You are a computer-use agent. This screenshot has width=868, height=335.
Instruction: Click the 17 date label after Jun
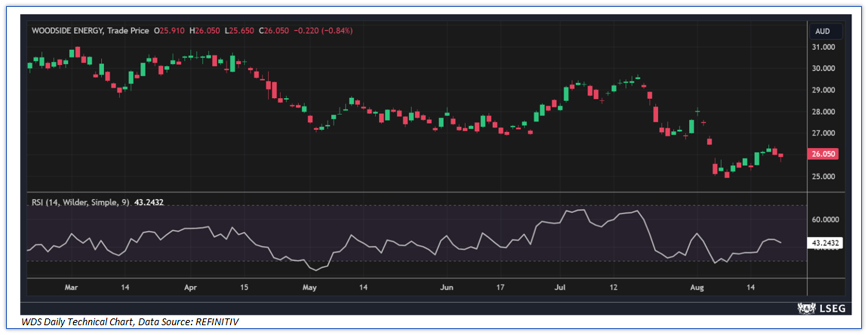pos(500,287)
